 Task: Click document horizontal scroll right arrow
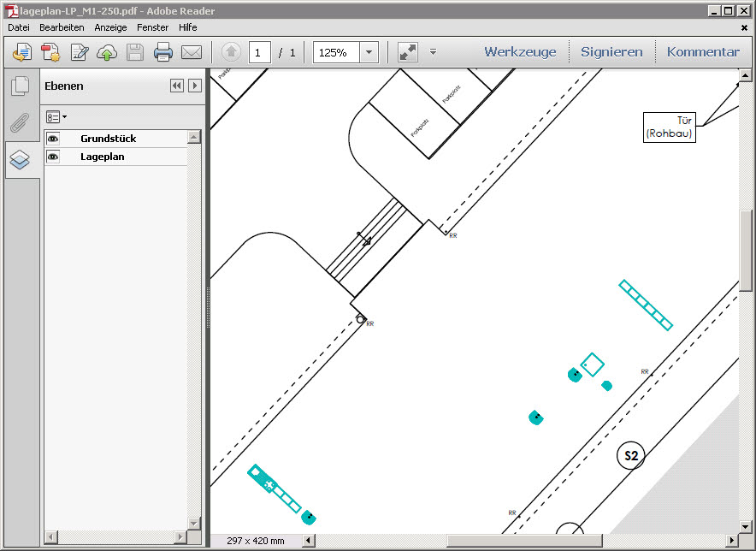[x=732, y=541]
